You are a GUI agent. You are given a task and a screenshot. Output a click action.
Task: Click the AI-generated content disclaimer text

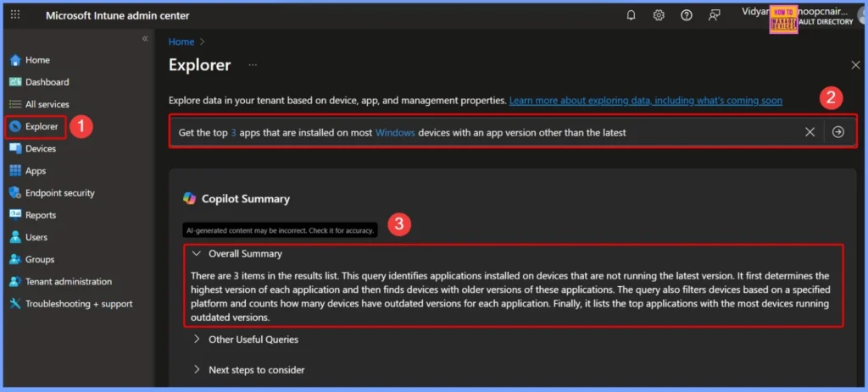tap(280, 230)
